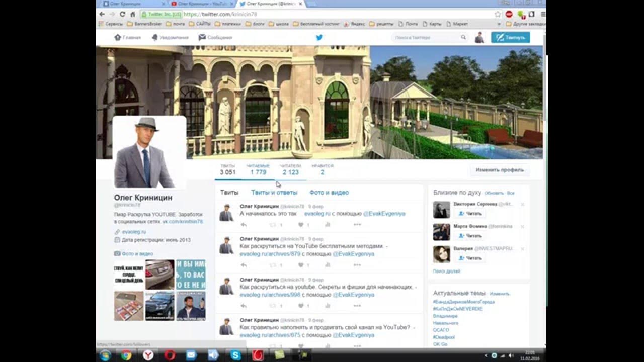Viewport: 644px width, 362px height.
Task: Open Skype from the taskbar
Action: pyautogui.click(x=236, y=355)
